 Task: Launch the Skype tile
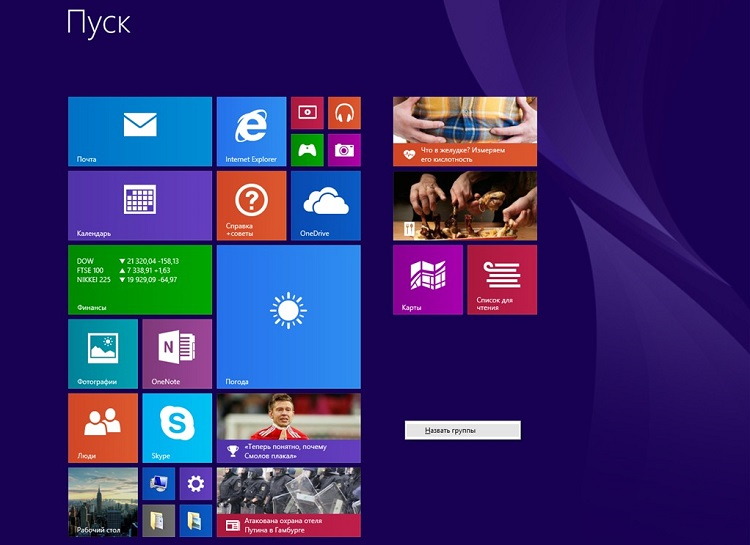click(x=177, y=427)
